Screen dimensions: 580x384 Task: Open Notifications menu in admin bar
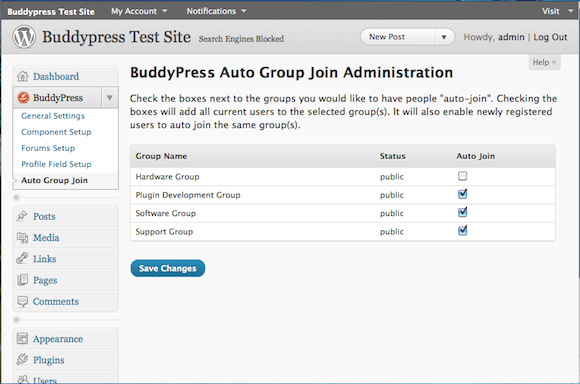(216, 11)
